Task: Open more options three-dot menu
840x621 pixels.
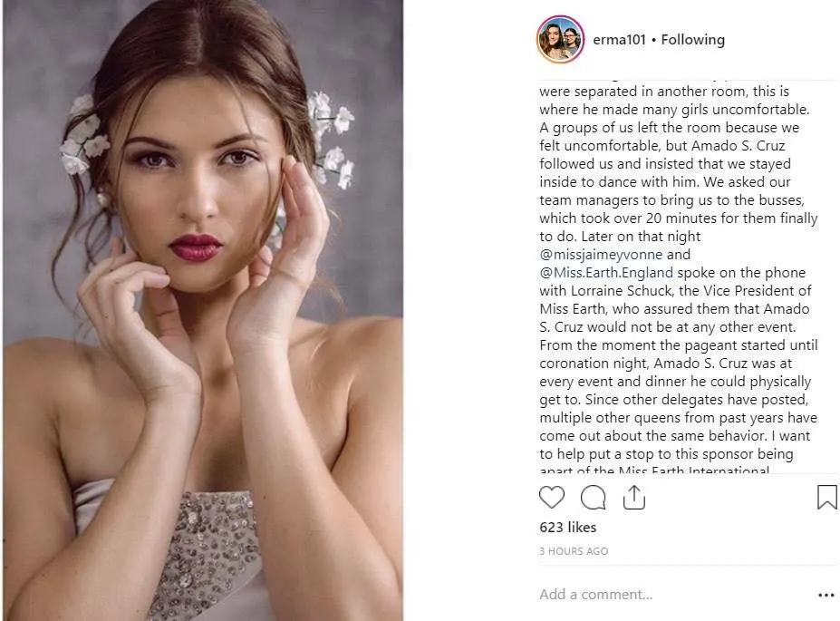Action: [x=826, y=595]
